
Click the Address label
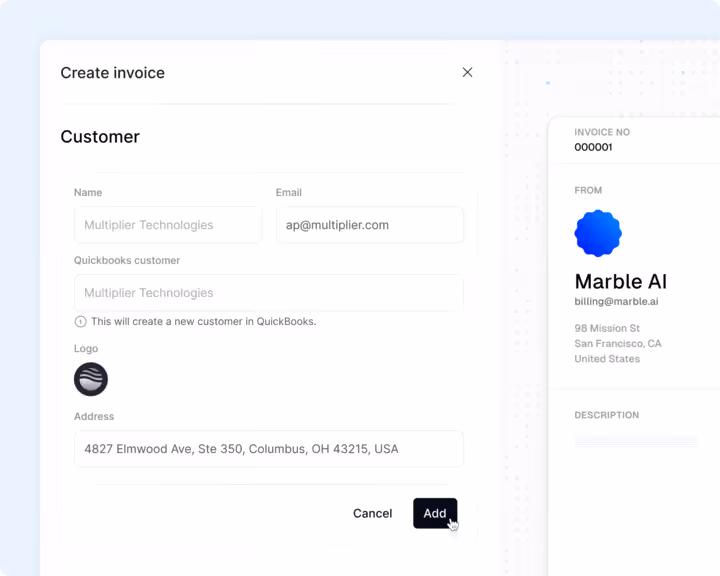(x=94, y=416)
